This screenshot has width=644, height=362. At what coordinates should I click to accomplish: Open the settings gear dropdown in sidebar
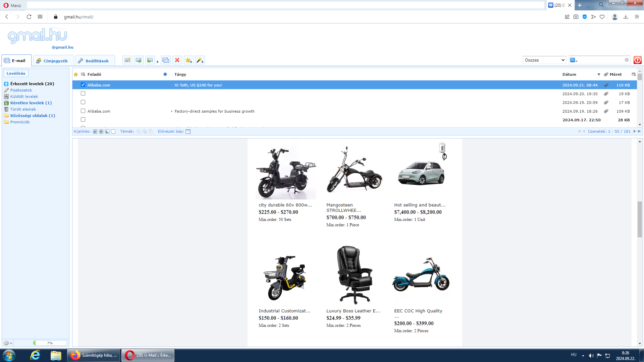[x=7, y=343]
